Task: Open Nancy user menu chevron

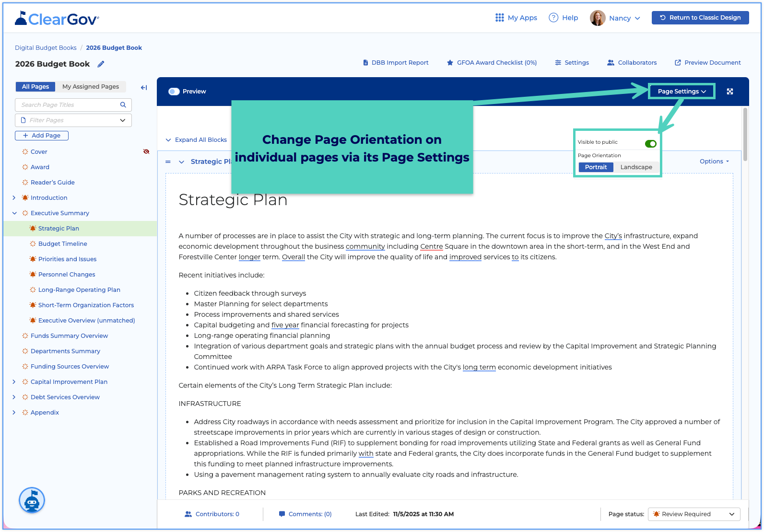Action: point(637,18)
